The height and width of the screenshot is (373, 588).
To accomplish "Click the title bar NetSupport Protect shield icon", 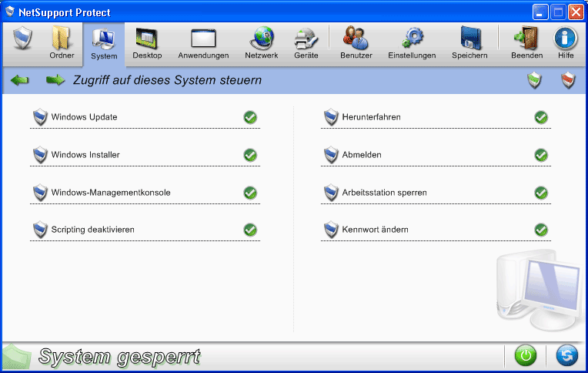I will pos(10,12).
